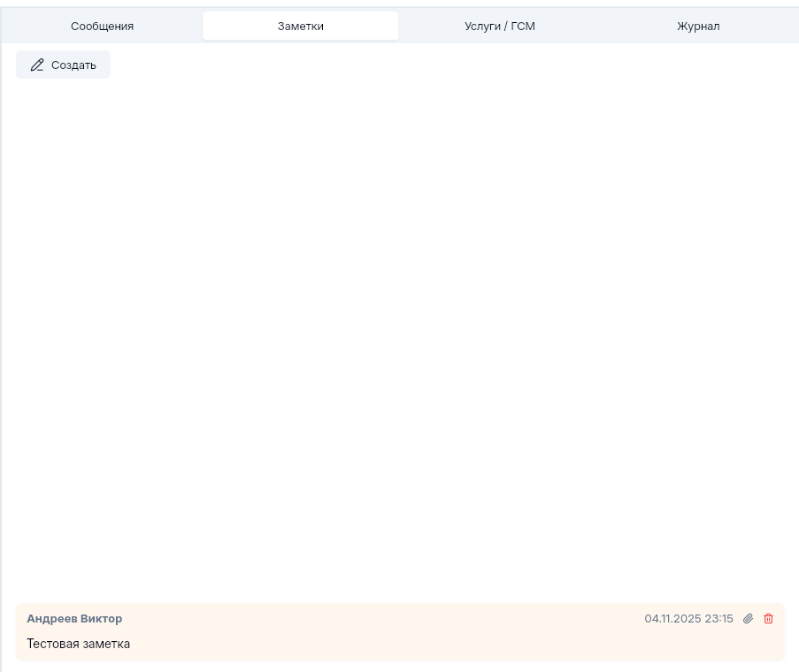Click the pencil icon inside the Создать button

[37, 65]
